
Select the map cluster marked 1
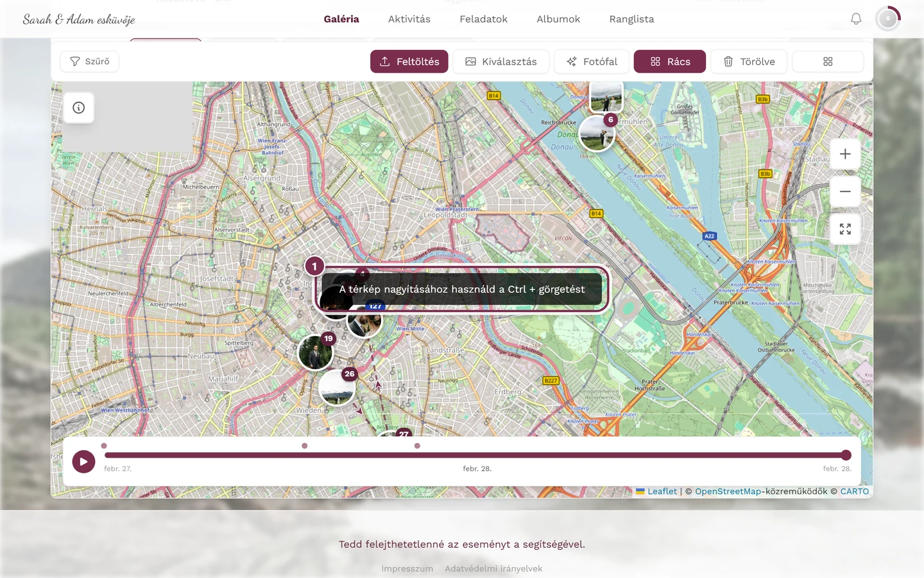(314, 266)
